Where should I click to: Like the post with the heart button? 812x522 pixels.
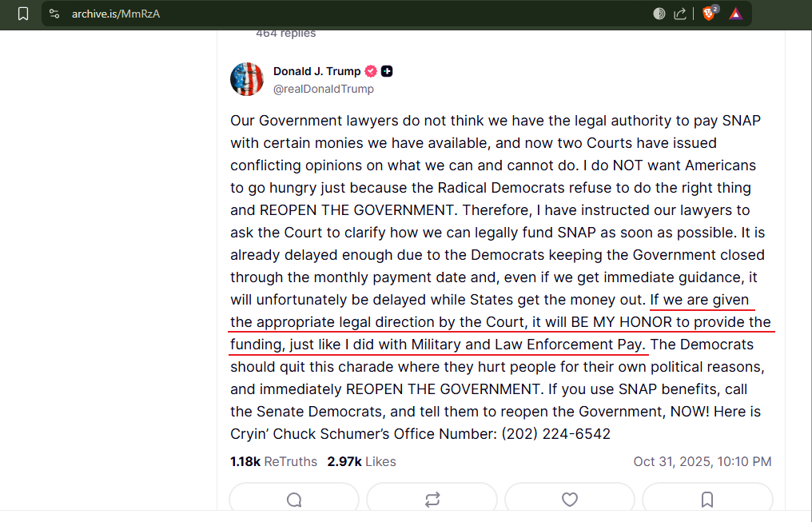570,499
